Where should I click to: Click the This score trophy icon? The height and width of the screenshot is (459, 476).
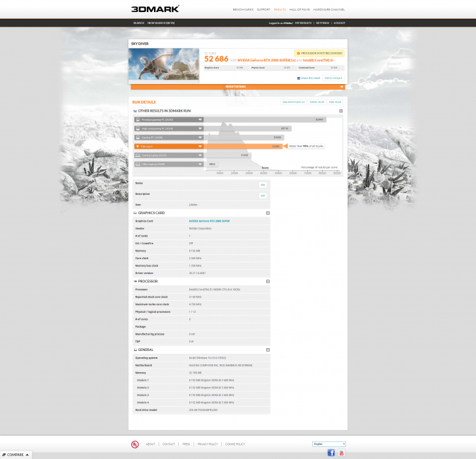pyautogui.click(x=138, y=146)
